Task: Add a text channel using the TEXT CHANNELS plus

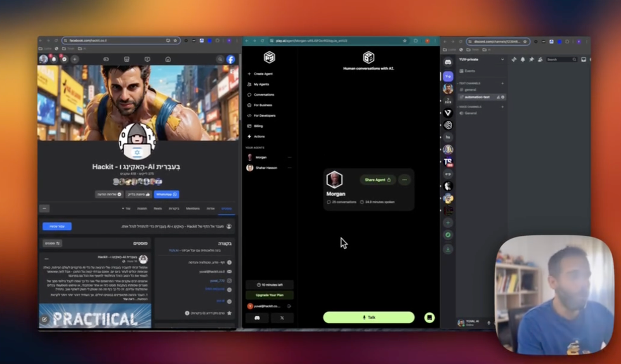Action: [x=503, y=83]
